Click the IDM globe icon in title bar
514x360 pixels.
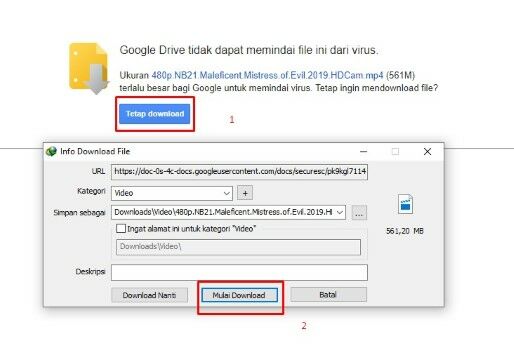51,151
